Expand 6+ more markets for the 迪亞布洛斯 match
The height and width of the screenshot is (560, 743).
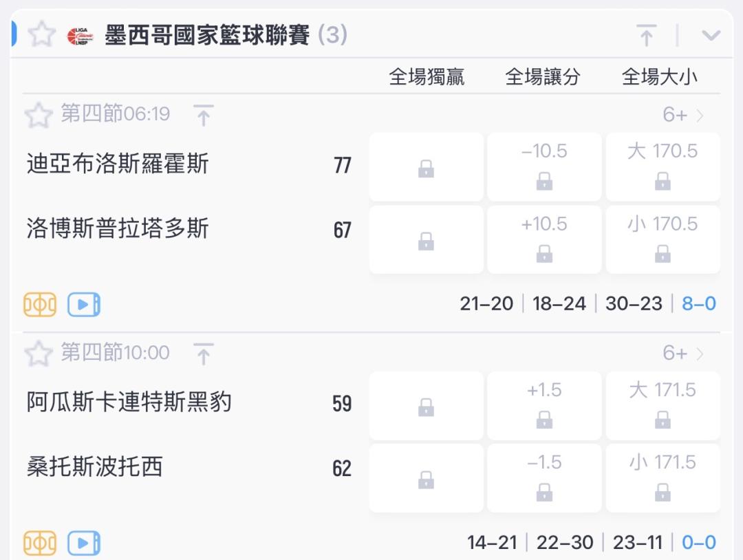tap(682, 115)
